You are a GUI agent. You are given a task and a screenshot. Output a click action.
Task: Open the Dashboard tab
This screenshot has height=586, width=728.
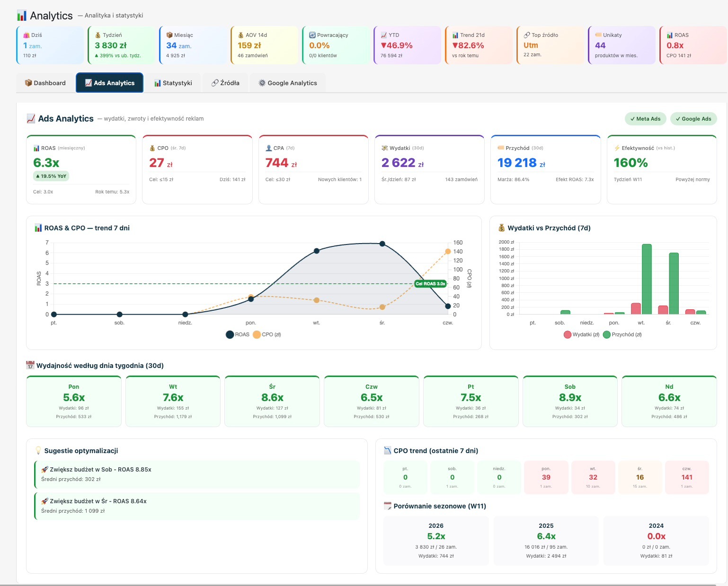click(x=45, y=83)
